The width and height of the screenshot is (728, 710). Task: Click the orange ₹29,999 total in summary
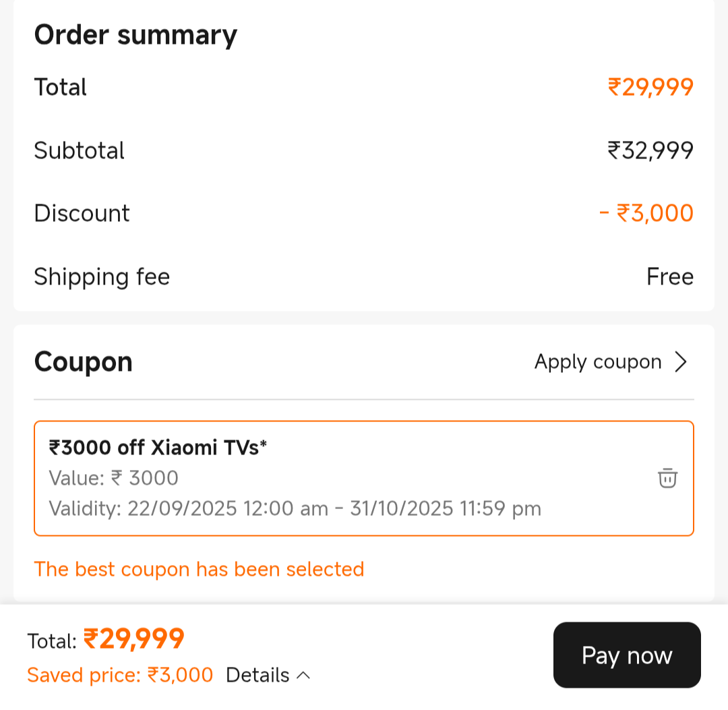(650, 87)
